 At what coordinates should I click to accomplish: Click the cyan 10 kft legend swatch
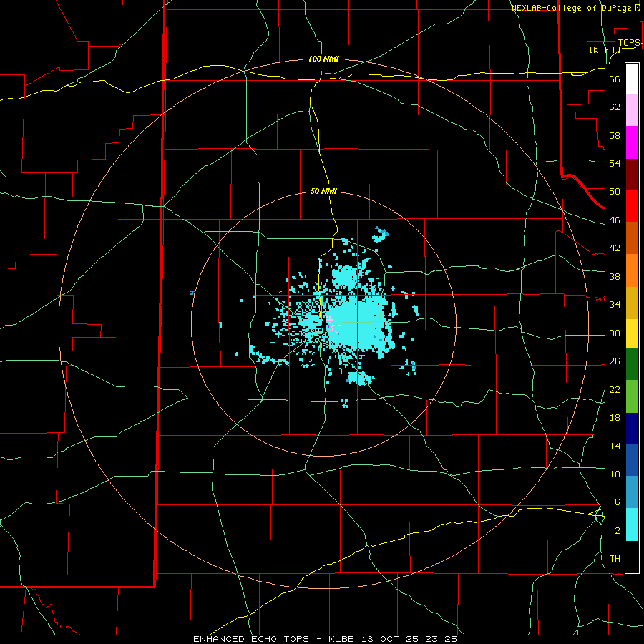[632, 525]
